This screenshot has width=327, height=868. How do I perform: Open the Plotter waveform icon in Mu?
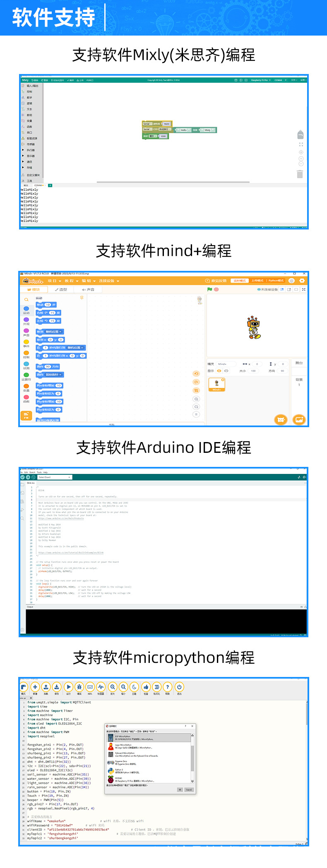(x=101, y=687)
